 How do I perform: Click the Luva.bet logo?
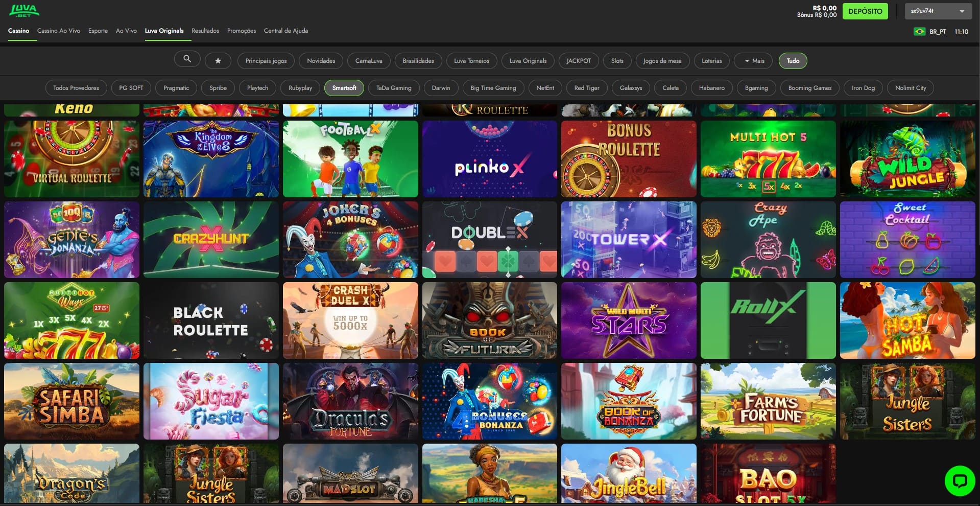(x=24, y=11)
